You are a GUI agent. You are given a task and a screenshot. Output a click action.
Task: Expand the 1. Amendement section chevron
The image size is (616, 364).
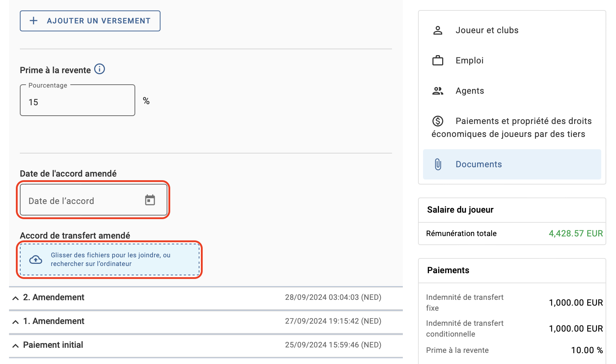point(16,322)
